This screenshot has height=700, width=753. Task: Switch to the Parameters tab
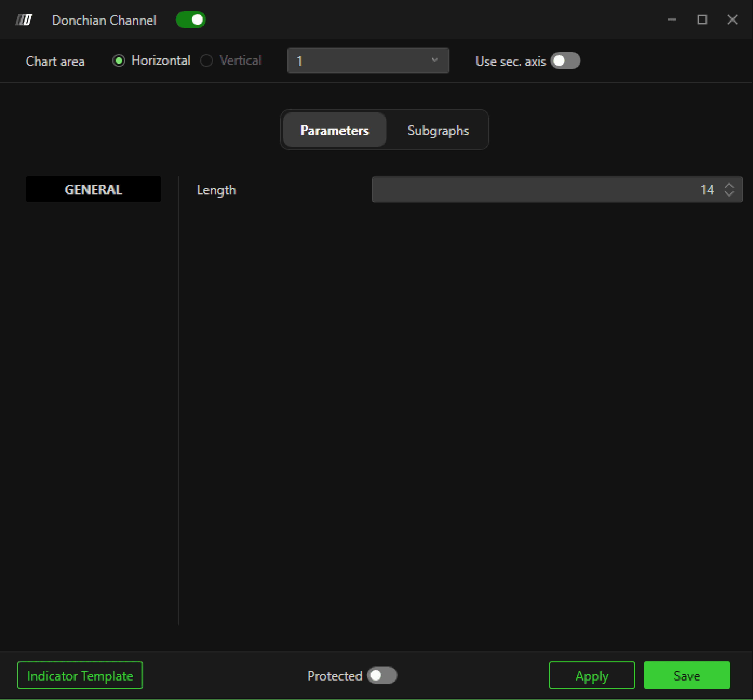coord(334,130)
